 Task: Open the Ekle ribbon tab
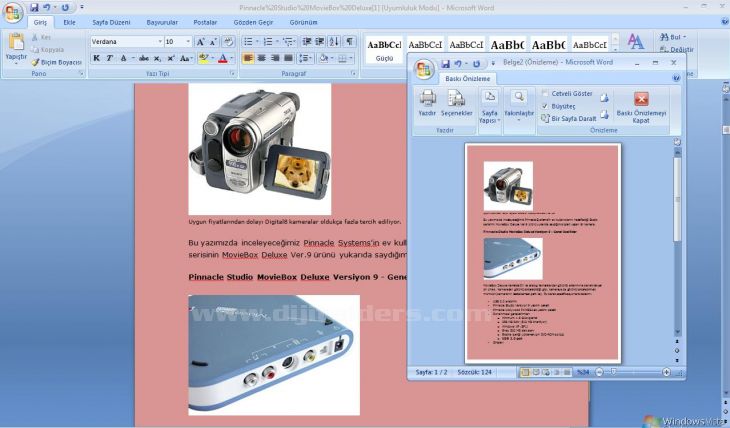(x=69, y=22)
